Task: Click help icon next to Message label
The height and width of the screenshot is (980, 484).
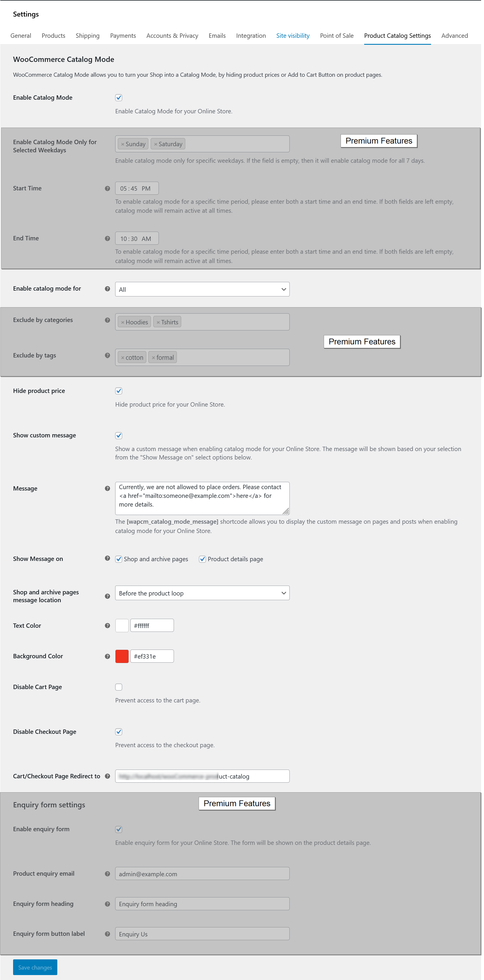Action: click(x=107, y=489)
